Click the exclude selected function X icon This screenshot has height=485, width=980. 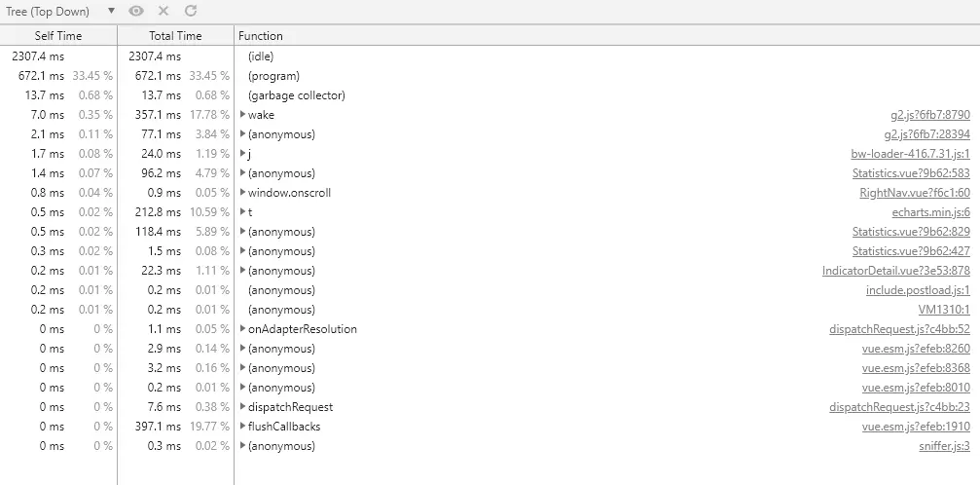click(163, 11)
